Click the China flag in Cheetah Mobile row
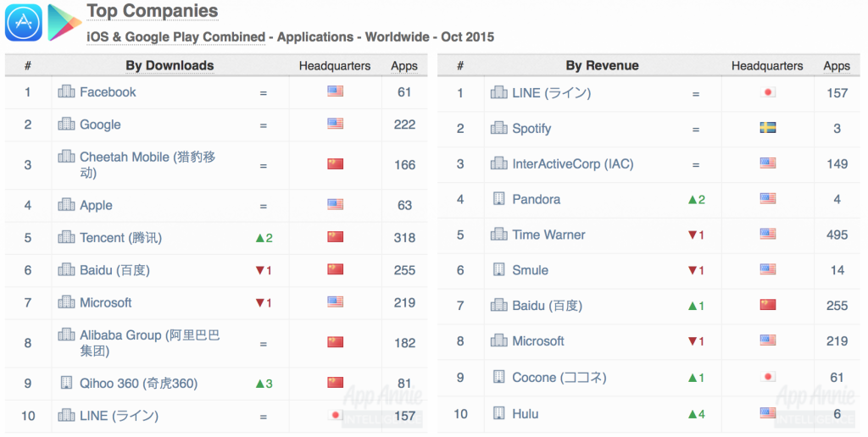 tap(335, 163)
